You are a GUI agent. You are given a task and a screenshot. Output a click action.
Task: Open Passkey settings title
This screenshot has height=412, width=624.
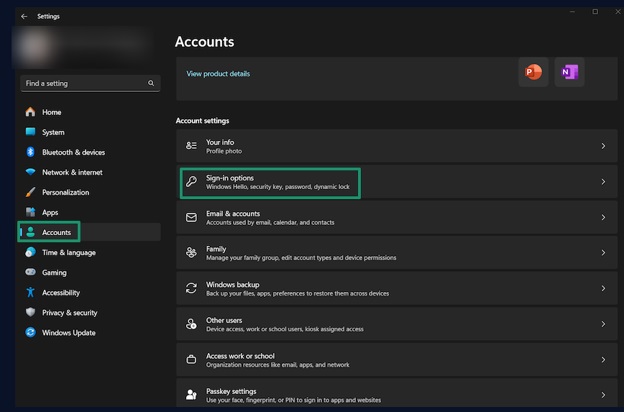point(231,391)
